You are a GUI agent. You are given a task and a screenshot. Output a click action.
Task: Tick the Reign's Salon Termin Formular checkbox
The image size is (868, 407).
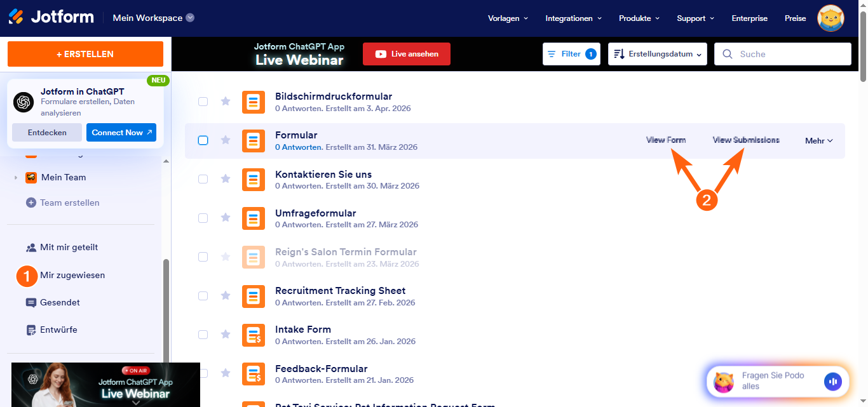tap(203, 257)
